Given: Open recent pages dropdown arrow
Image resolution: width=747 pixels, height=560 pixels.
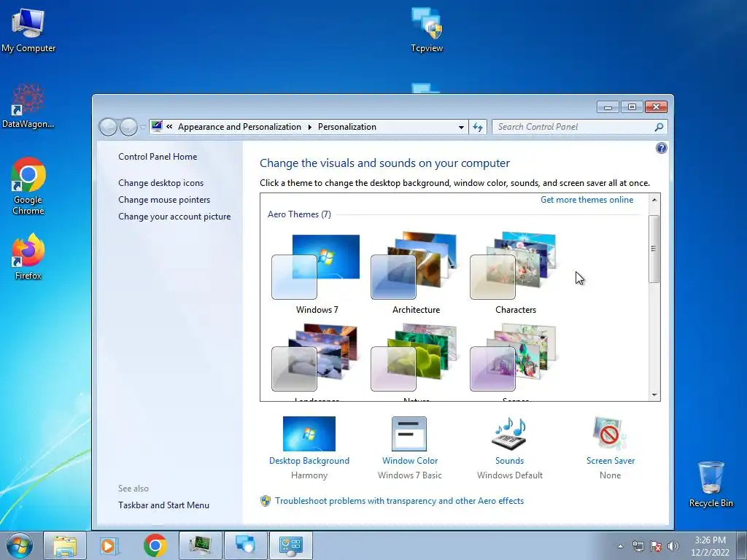Looking at the screenshot, I should click(142, 127).
